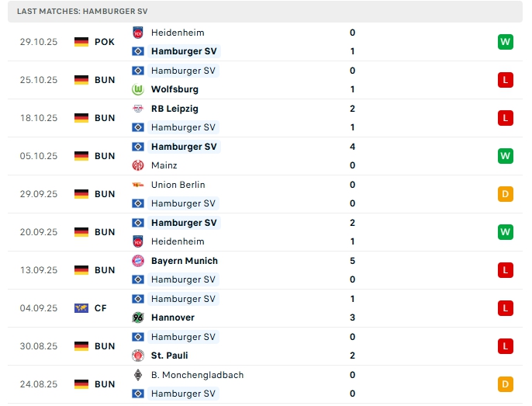Click the St. Pauli club crest
The height and width of the screenshot is (406, 532).
coord(138,356)
